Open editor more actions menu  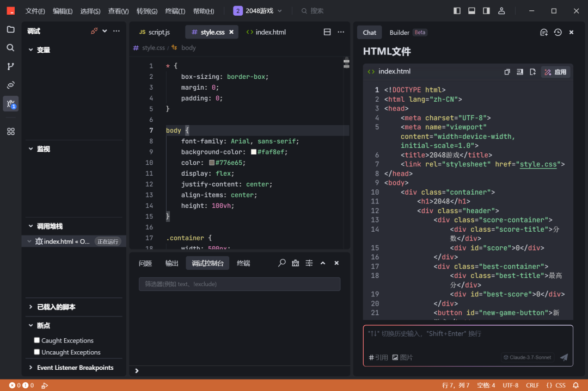pos(341,32)
